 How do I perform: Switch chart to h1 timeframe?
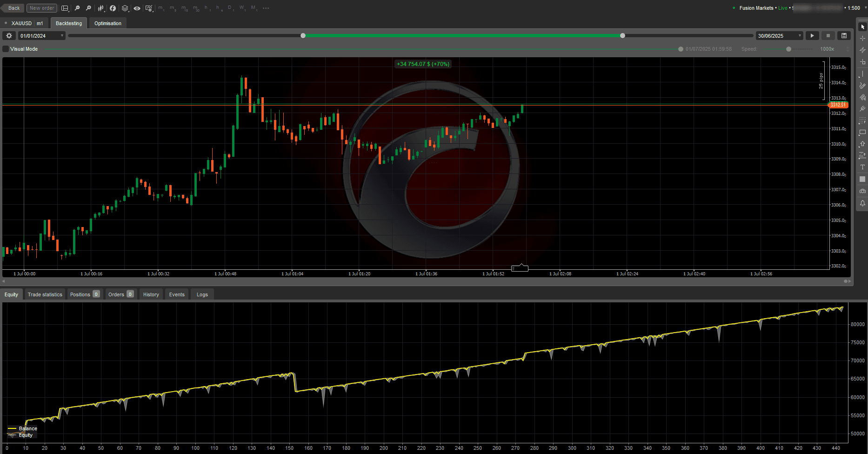click(206, 8)
